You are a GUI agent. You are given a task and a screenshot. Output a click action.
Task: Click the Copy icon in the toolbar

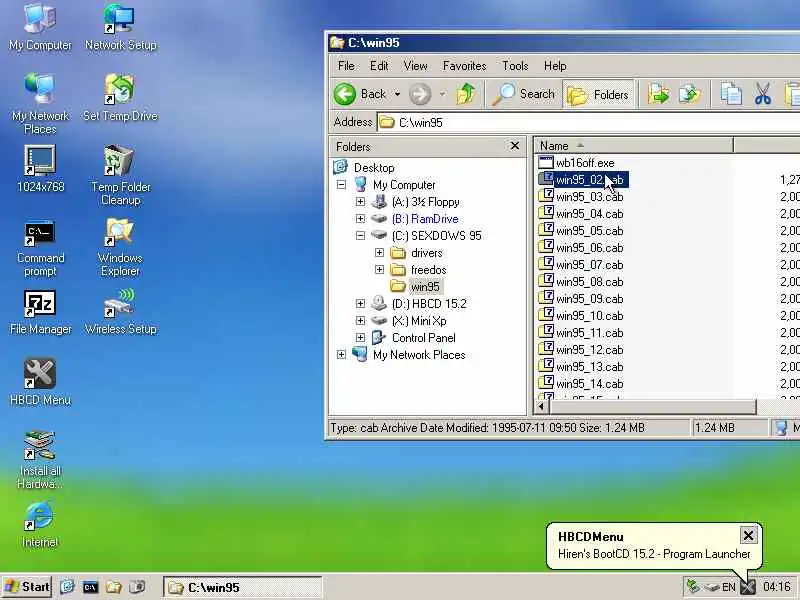(731, 94)
